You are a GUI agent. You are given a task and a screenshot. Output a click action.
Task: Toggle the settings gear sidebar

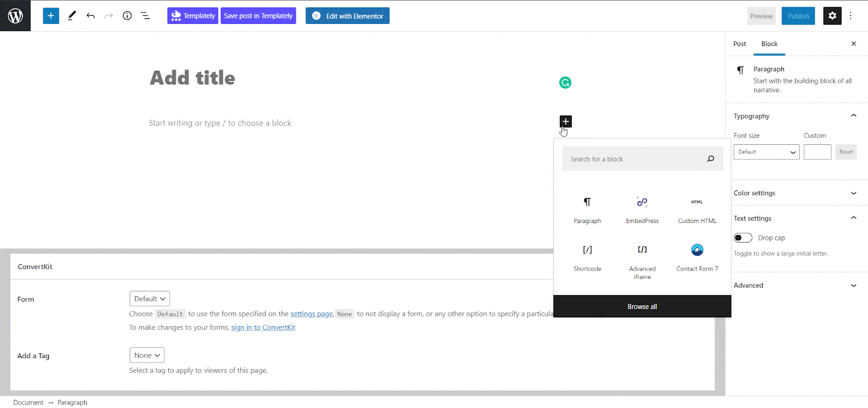pos(832,16)
